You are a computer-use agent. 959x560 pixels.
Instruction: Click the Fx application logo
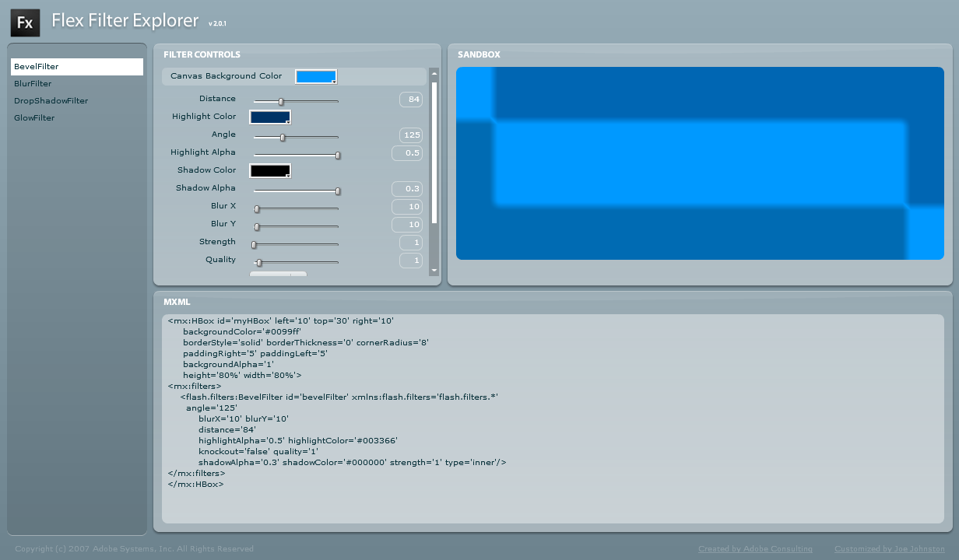click(x=25, y=23)
